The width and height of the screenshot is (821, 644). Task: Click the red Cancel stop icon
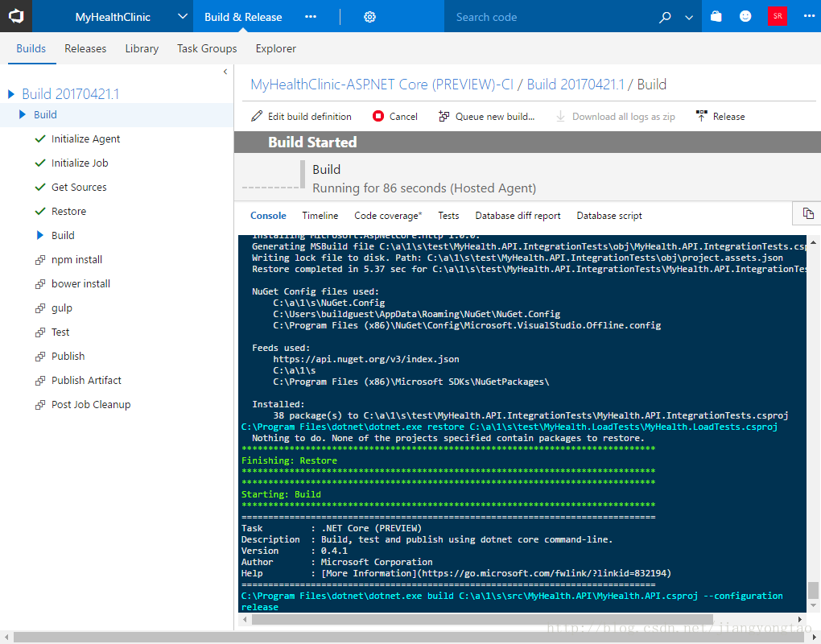point(378,116)
